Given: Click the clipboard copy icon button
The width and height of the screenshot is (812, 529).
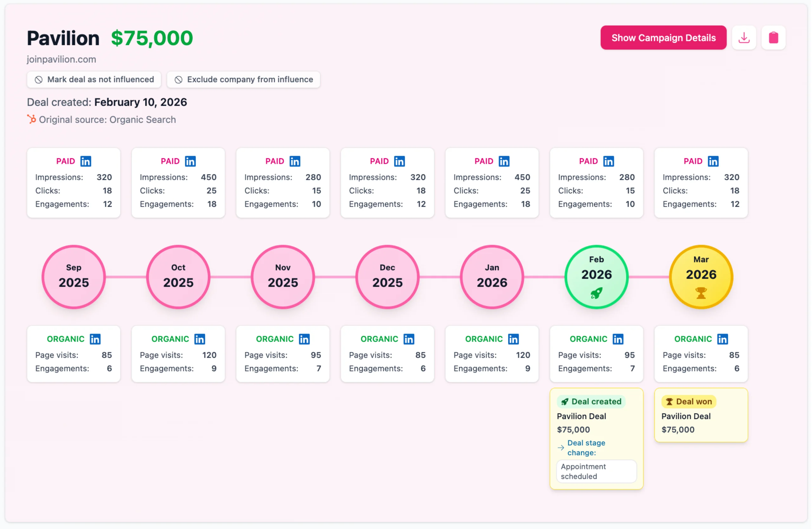Looking at the screenshot, I should coord(773,37).
